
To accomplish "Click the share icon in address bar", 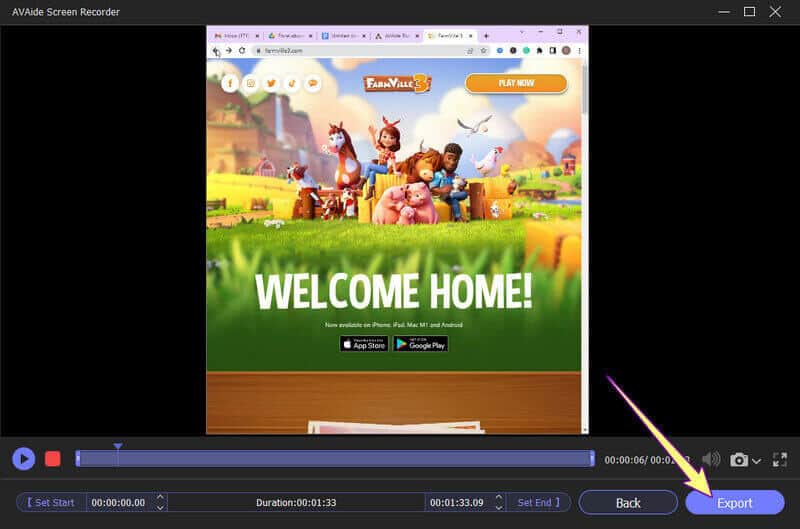I will click(470, 51).
